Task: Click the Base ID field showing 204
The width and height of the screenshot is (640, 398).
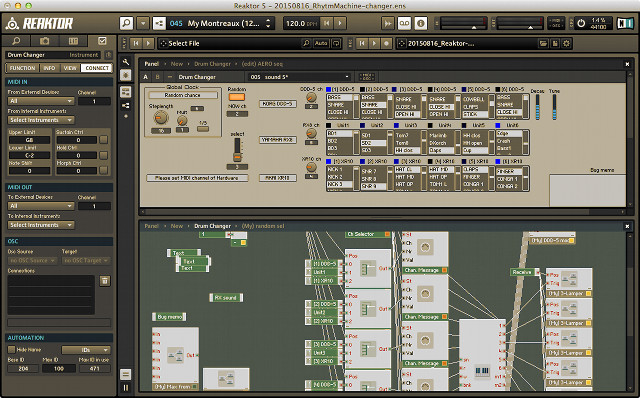Action: point(23,368)
